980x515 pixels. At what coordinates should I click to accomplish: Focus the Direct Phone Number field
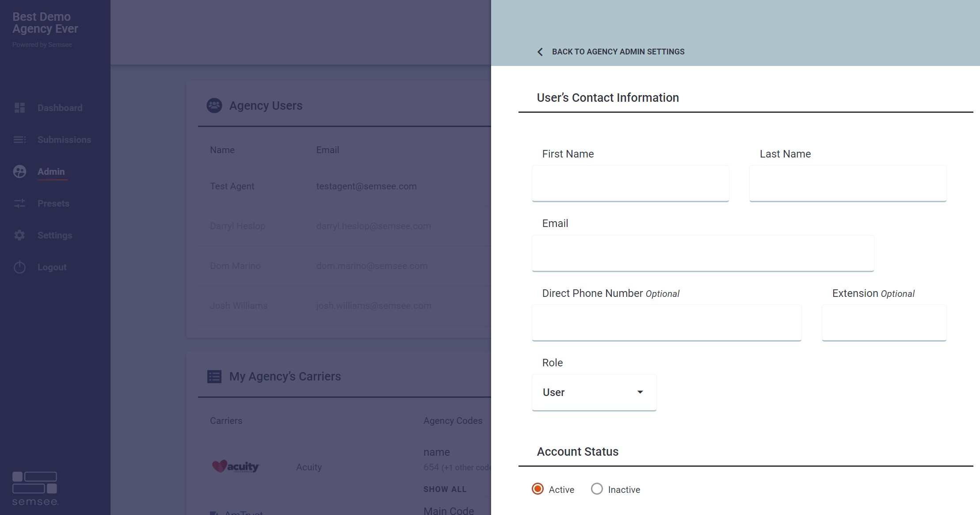pyautogui.click(x=667, y=323)
